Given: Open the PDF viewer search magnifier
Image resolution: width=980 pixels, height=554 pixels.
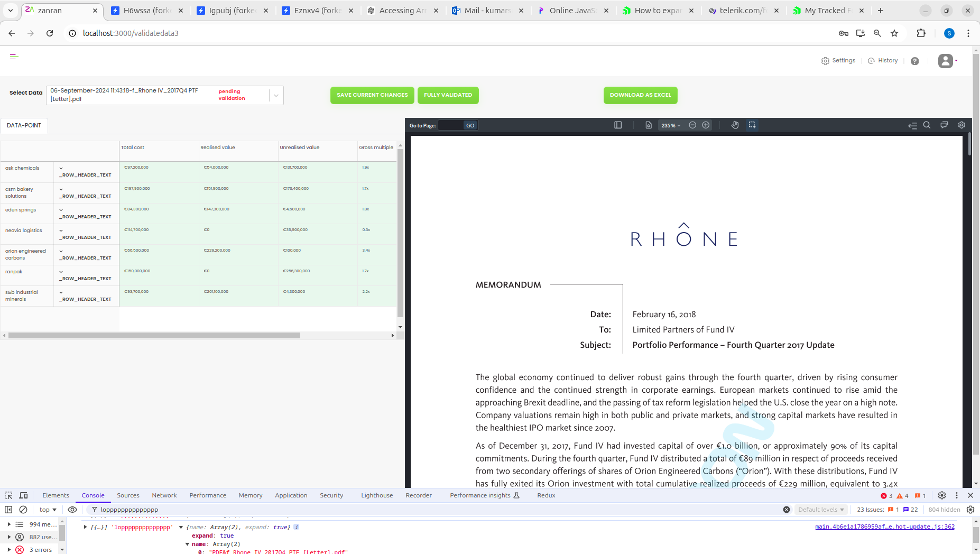Looking at the screenshot, I should point(927,125).
